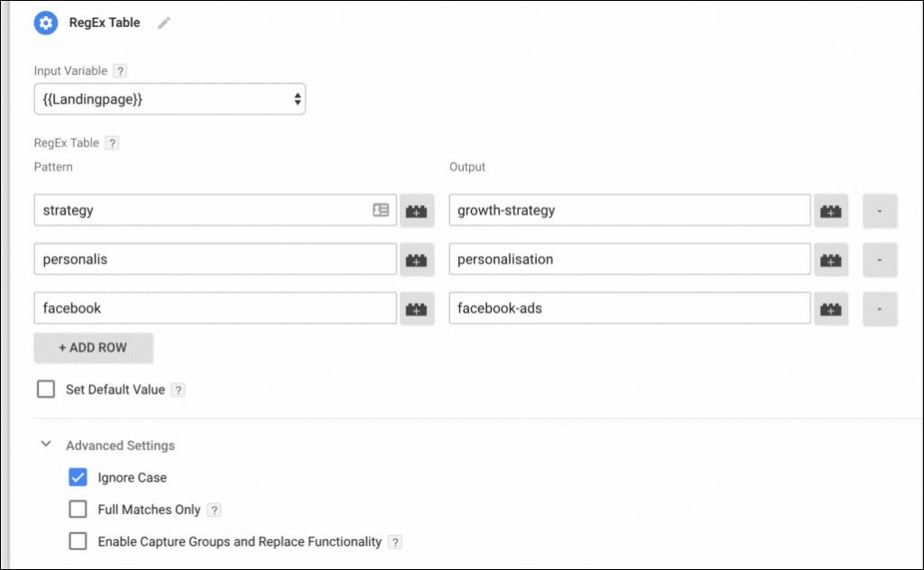The width and height of the screenshot is (924, 570).
Task: Open the Landingpage input variable dropdown
Action: [170, 99]
